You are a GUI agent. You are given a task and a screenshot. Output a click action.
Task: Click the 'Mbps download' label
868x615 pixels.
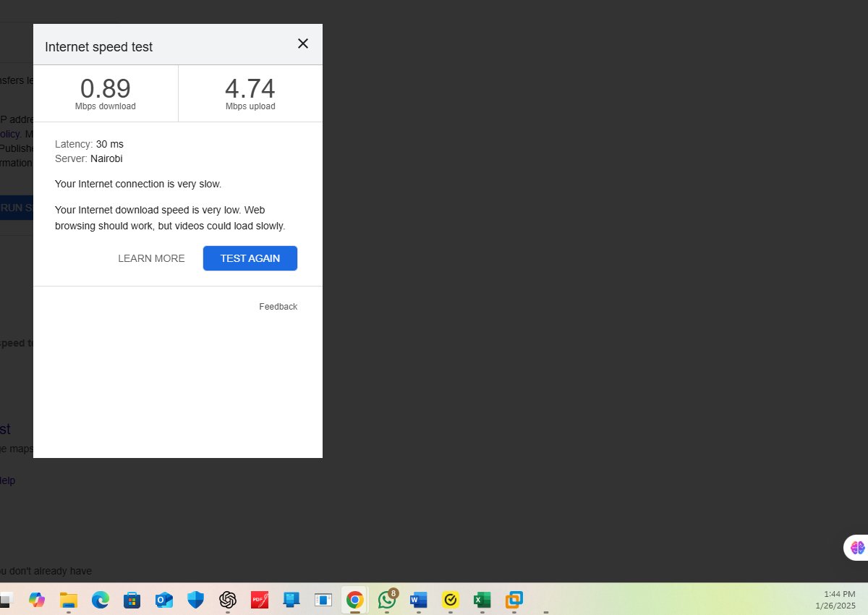(x=106, y=106)
